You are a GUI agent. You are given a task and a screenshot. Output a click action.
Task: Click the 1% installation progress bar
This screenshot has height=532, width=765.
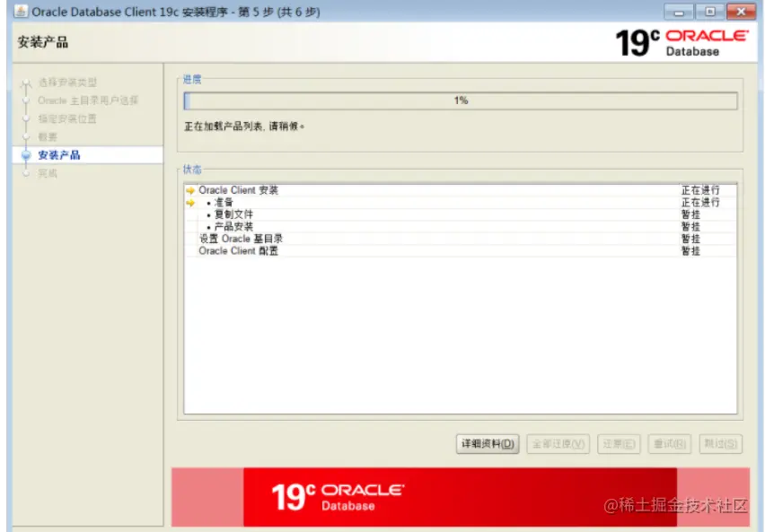tap(461, 101)
